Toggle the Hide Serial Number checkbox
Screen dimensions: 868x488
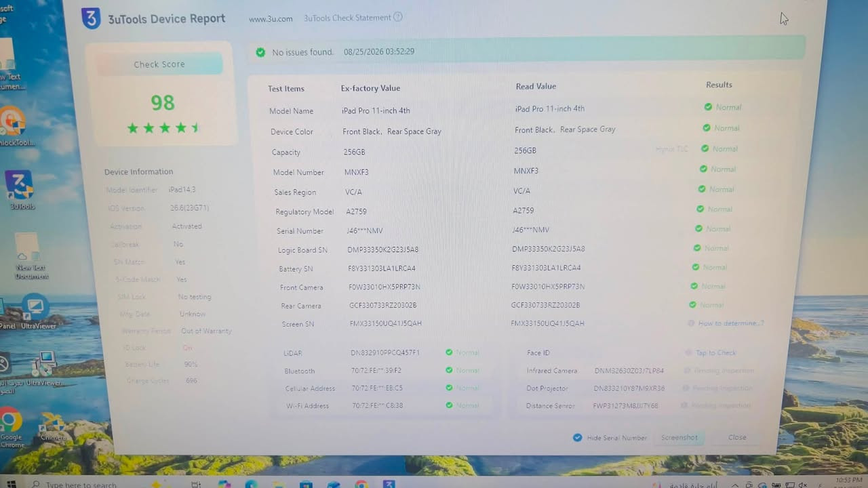tap(577, 438)
